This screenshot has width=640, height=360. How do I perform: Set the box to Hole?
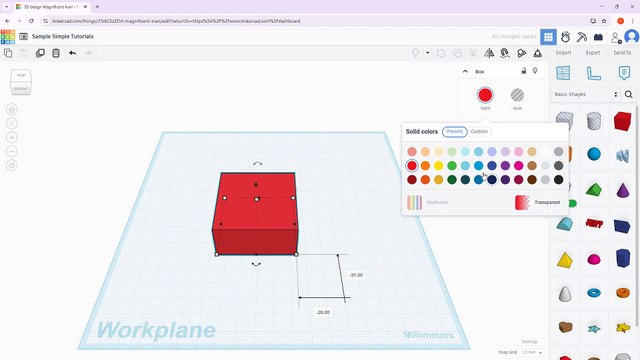[x=517, y=96]
